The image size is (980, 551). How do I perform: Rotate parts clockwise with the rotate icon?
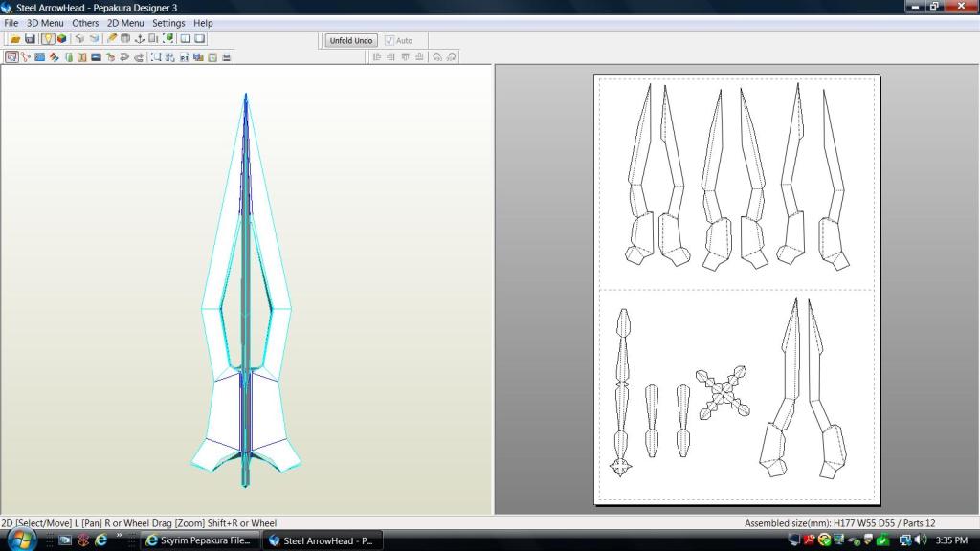[x=452, y=56]
